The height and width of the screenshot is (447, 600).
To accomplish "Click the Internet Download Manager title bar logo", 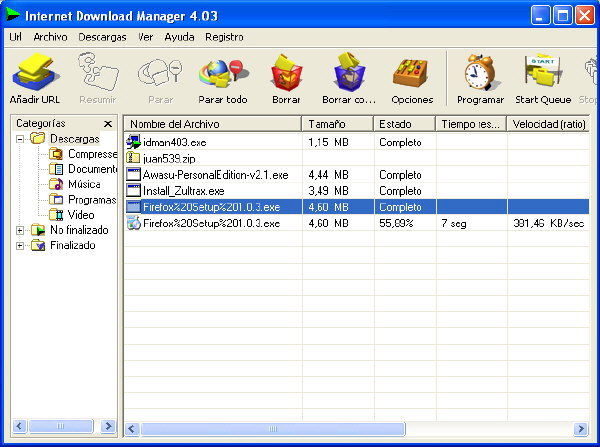I will click(13, 15).
